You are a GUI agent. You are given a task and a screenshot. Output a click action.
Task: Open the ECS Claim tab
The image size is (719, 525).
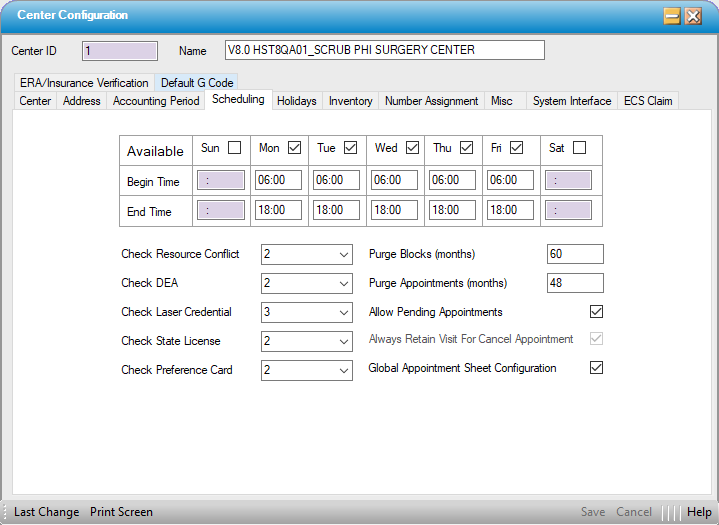648,101
